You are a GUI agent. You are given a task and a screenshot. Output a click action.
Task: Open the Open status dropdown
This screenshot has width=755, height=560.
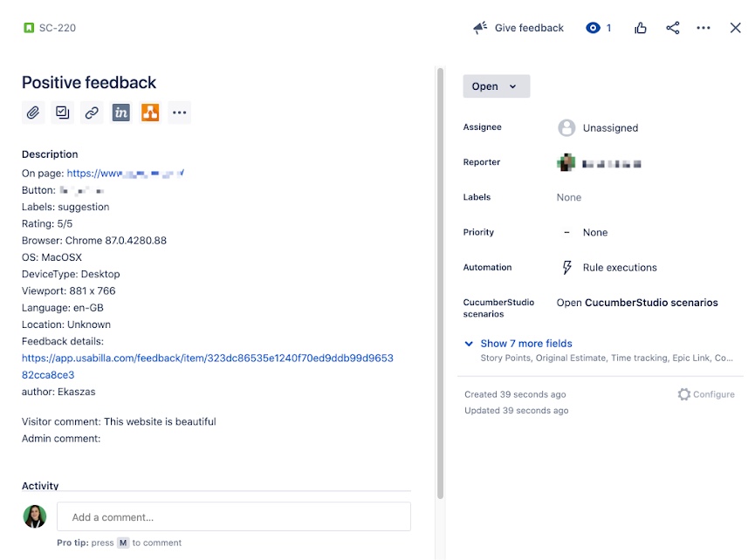[x=496, y=85]
